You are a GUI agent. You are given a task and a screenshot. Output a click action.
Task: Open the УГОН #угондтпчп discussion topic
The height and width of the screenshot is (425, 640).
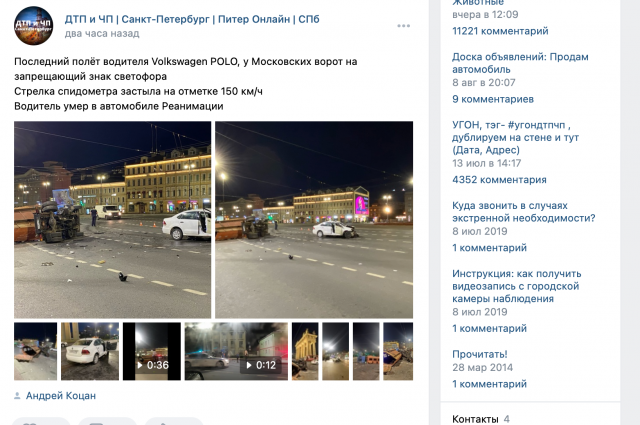tap(515, 137)
